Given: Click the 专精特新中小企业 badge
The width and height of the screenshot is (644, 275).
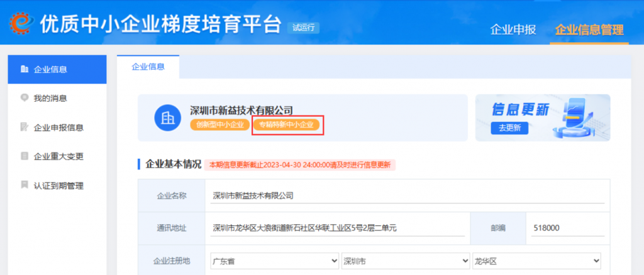Looking at the screenshot, I should [x=286, y=124].
